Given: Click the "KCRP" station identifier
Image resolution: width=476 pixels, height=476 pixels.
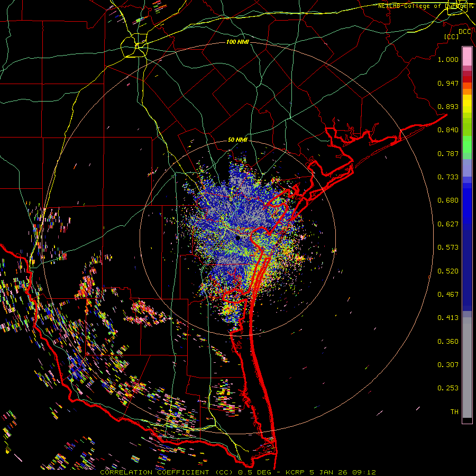Looking at the screenshot, I should pos(296,472).
